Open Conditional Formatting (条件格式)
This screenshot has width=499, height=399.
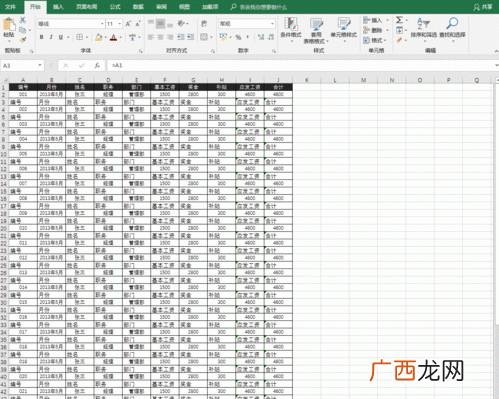pyautogui.click(x=291, y=30)
